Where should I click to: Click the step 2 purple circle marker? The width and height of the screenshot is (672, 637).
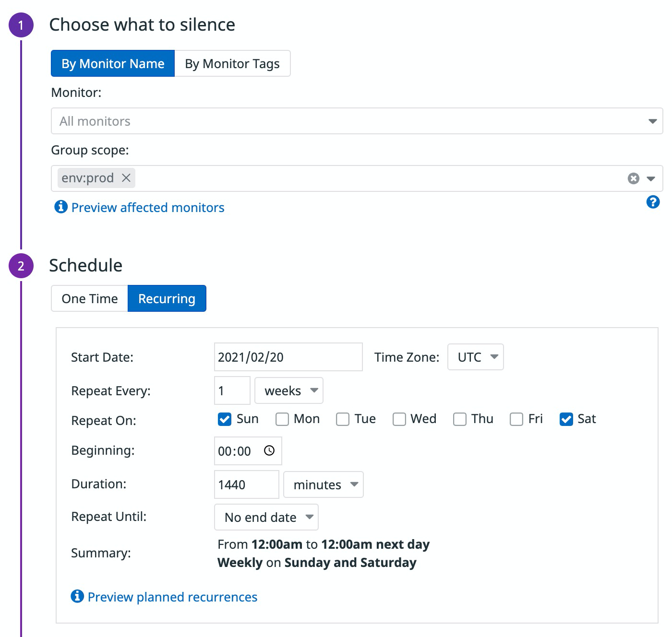coord(21,266)
